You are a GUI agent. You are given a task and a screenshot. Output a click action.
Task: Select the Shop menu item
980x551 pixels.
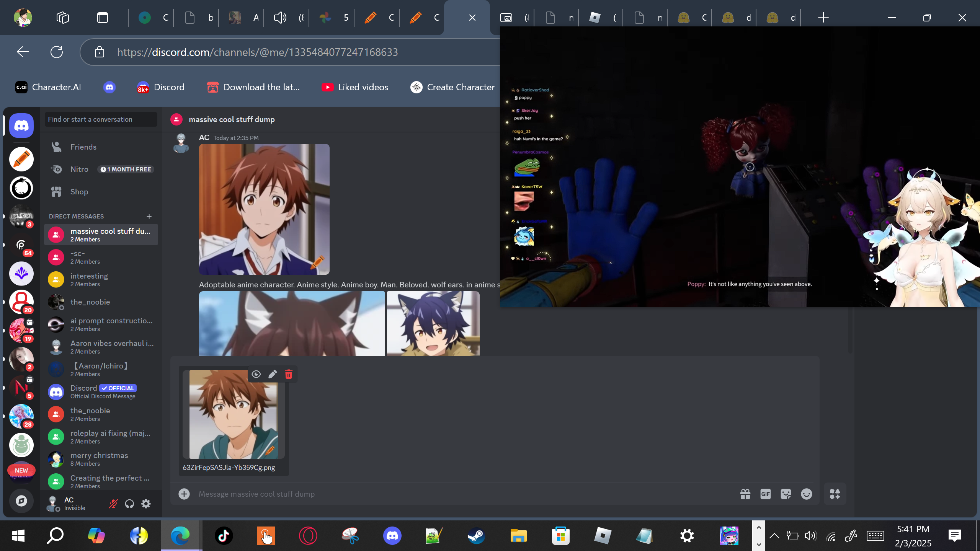click(x=79, y=192)
